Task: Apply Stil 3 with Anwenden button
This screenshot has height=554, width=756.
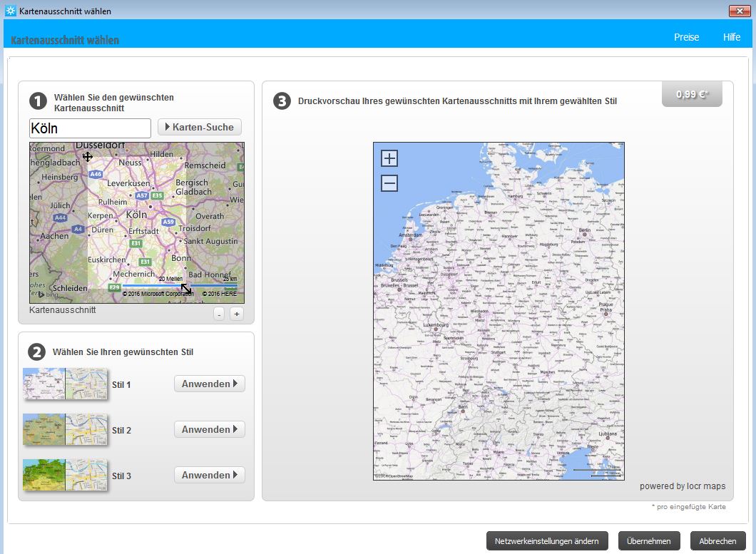Action: coord(210,475)
